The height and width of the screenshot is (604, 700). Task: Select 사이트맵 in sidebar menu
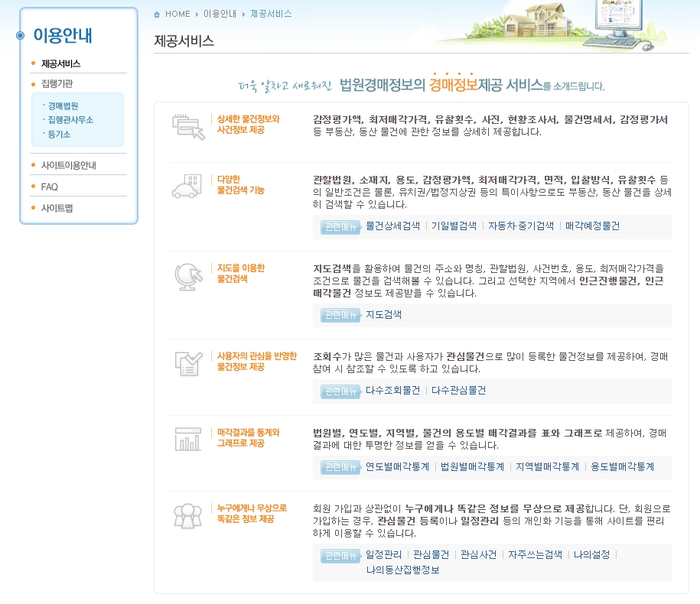point(57,208)
